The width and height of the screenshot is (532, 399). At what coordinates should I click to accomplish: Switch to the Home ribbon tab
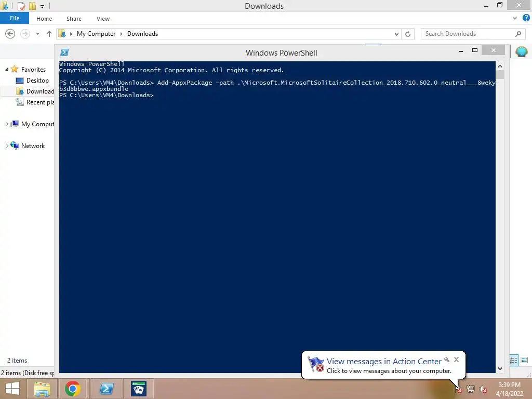(x=44, y=19)
